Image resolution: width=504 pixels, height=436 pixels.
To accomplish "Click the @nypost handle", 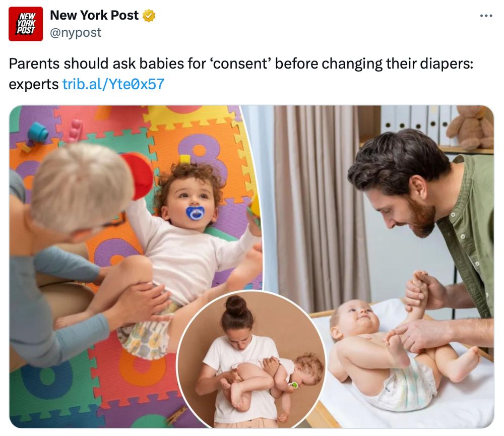I will click(x=76, y=32).
